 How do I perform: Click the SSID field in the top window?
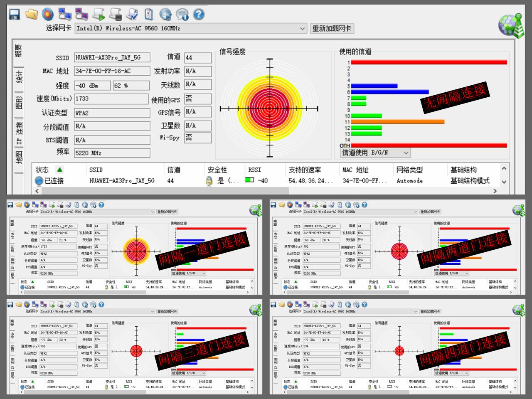coord(112,58)
